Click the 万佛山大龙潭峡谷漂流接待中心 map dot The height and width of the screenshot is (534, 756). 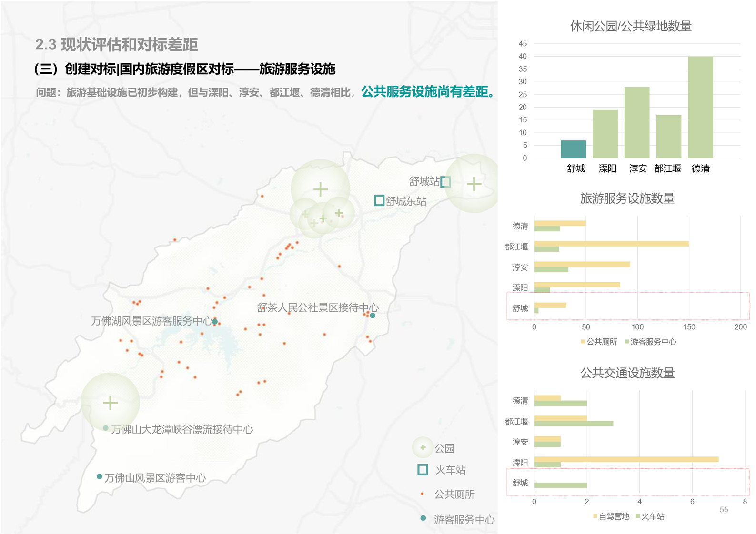coord(106,428)
